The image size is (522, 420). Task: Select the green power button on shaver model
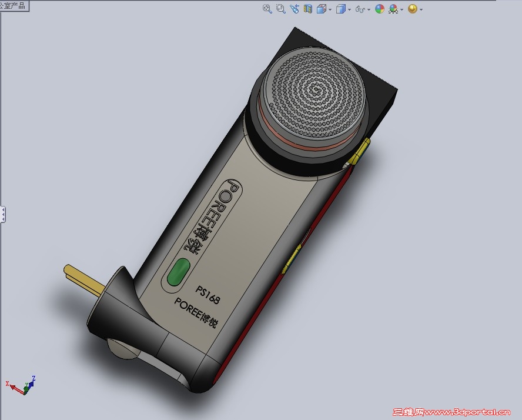coord(178,272)
